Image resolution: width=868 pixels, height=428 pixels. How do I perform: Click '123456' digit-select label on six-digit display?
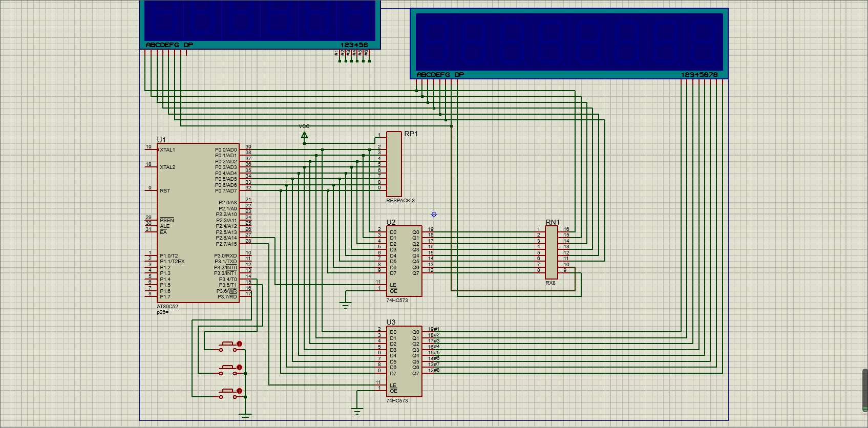354,45
